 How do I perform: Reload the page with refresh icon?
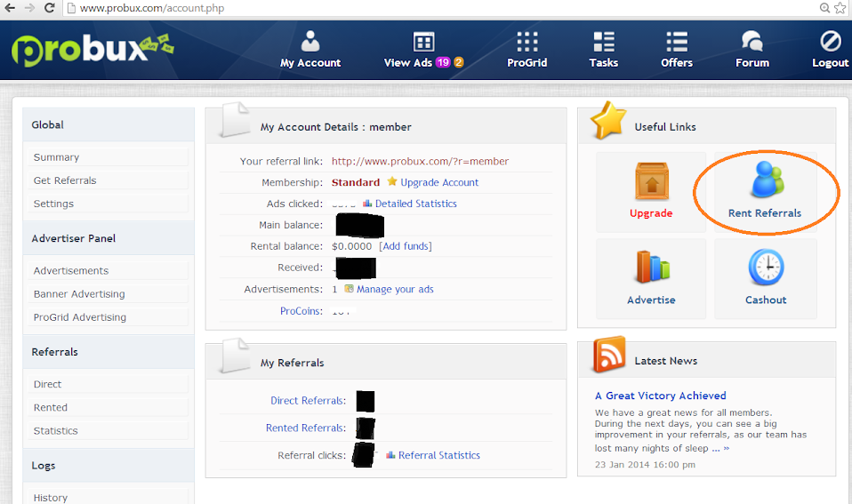click(x=50, y=8)
